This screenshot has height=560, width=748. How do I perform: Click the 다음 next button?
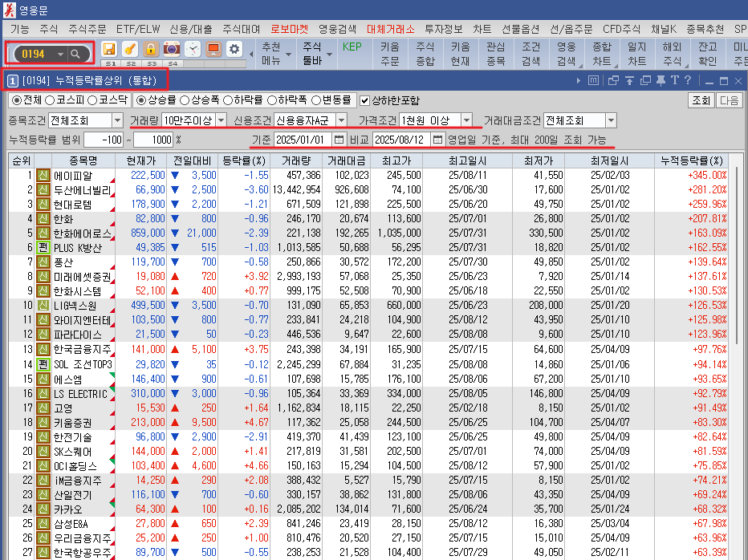tap(729, 100)
